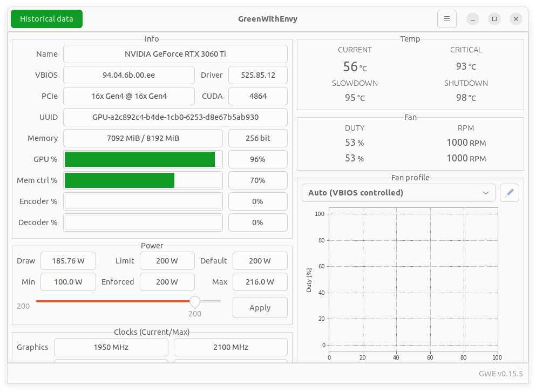Click the UUID label
The image size is (536, 392).
click(x=49, y=117)
